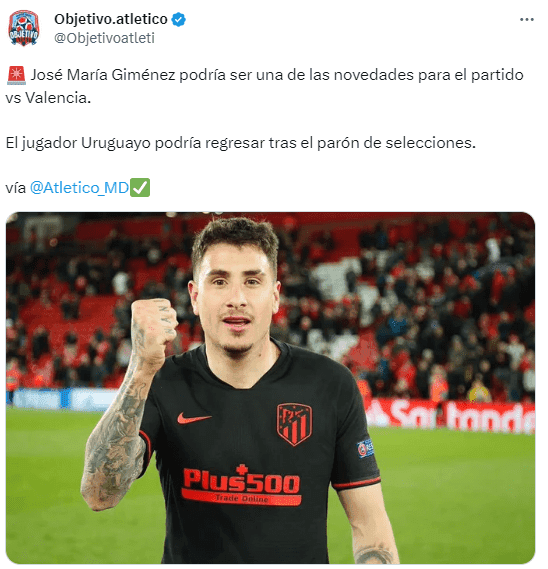Click the 'El jugador Uruguayo' paragraph

tap(240, 143)
